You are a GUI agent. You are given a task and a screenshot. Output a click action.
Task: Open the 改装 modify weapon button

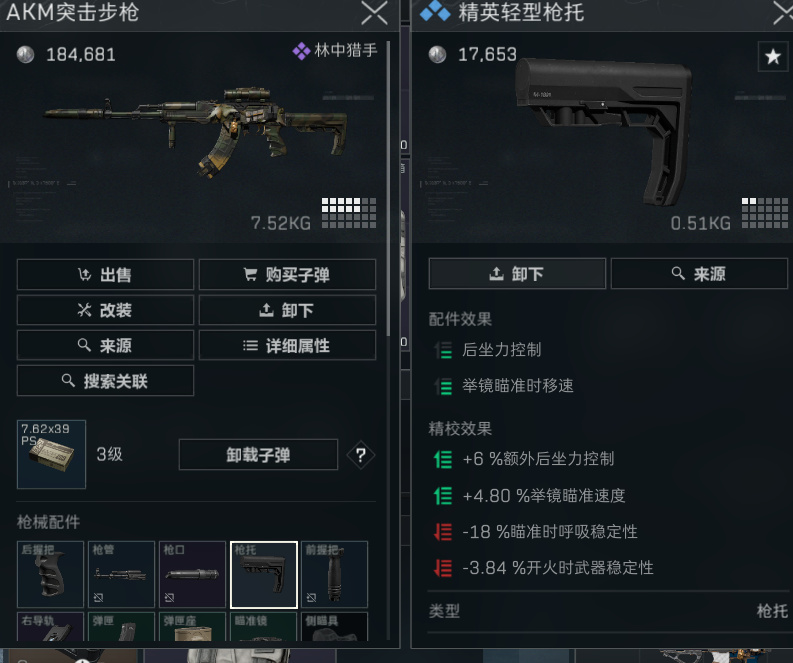coord(105,310)
